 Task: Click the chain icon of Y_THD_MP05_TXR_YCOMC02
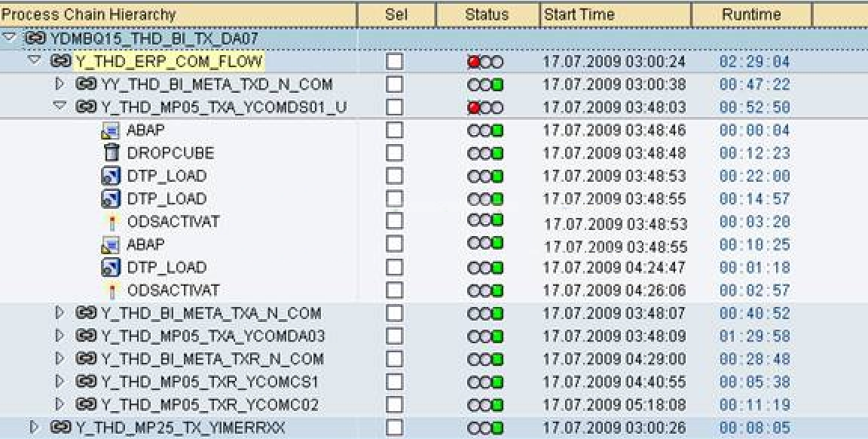[x=86, y=404]
